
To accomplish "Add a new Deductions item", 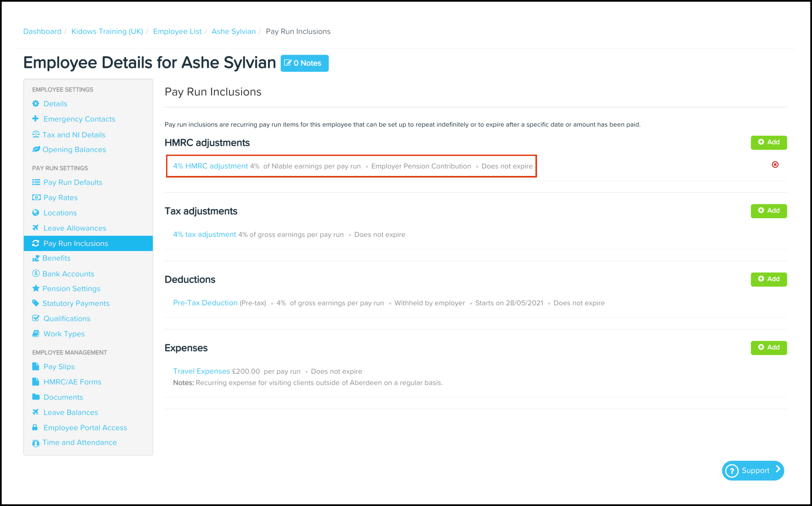I will click(768, 279).
